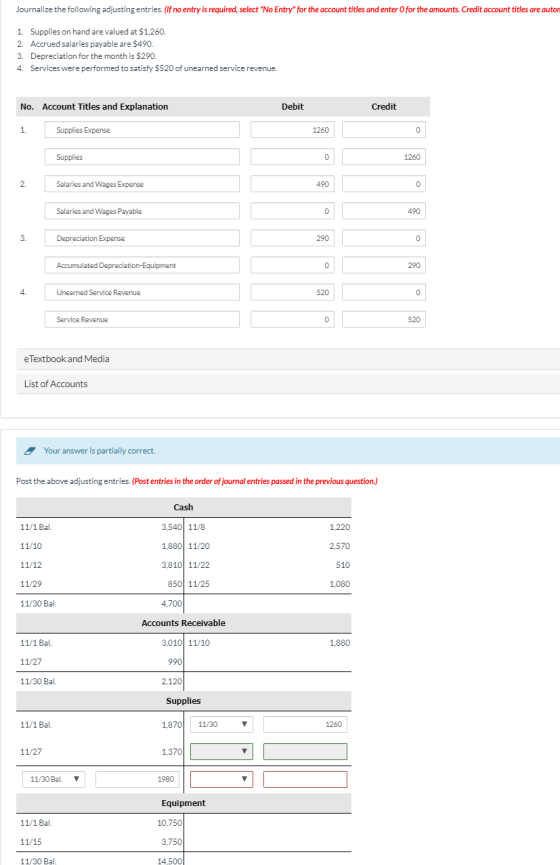Open the List of Accounts section
The width and height of the screenshot is (560, 865).
coord(288,383)
